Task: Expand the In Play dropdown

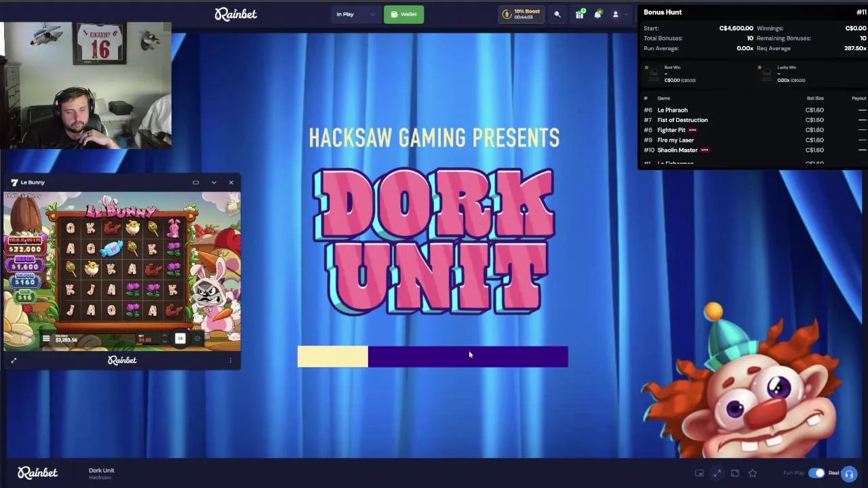Action: click(355, 14)
